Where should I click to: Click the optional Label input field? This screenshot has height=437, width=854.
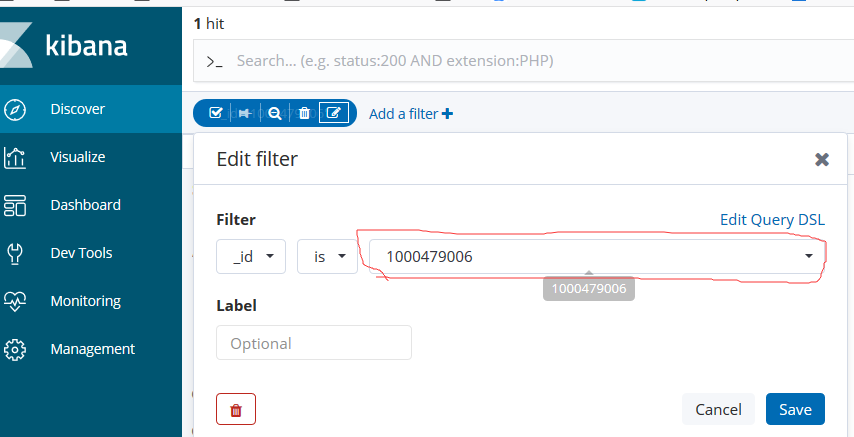[x=314, y=343]
